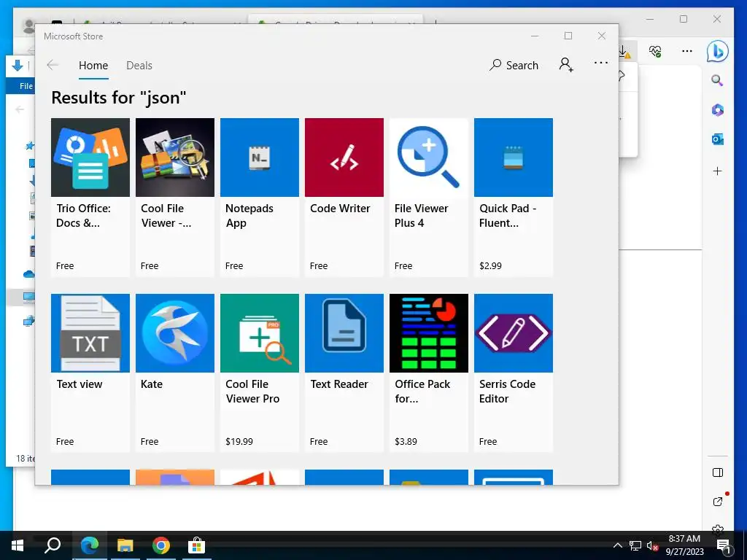Open the Edge settings and more menu
Screen dimensions: 747x560
[x=687, y=51]
